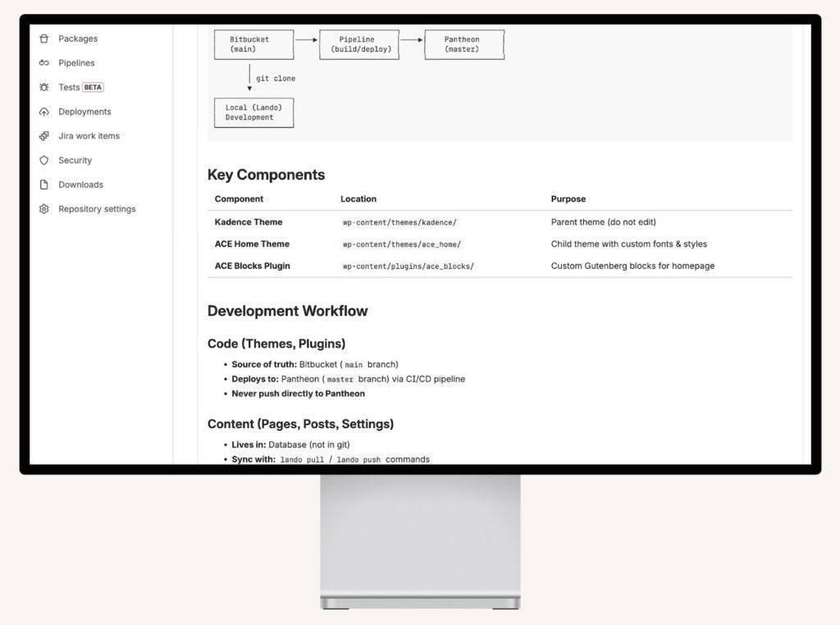The width and height of the screenshot is (840, 625).
Task: Click the Key Components heading
Action: click(266, 175)
